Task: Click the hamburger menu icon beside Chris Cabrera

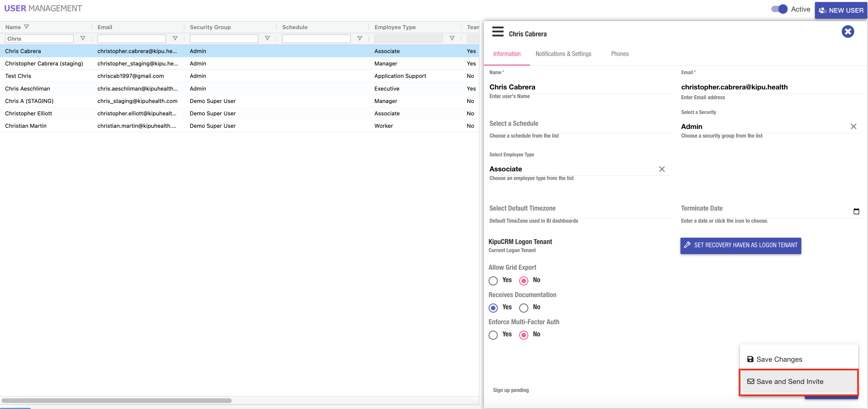Action: (498, 32)
